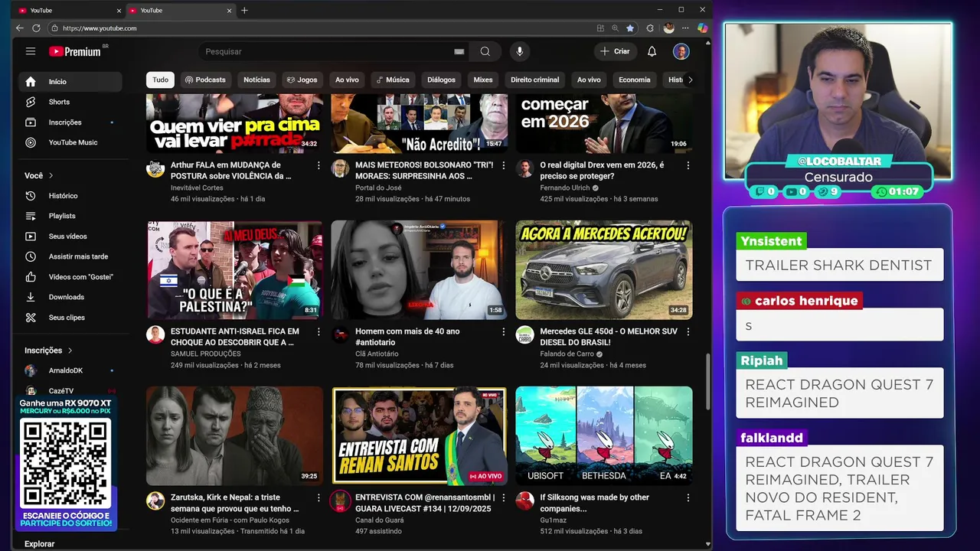Switch to the first YouTube browser tab
980x551 pixels.
coord(69,11)
